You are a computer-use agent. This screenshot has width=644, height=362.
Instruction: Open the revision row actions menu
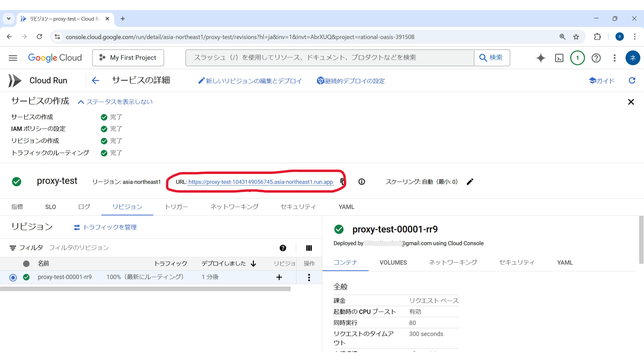tap(309, 278)
